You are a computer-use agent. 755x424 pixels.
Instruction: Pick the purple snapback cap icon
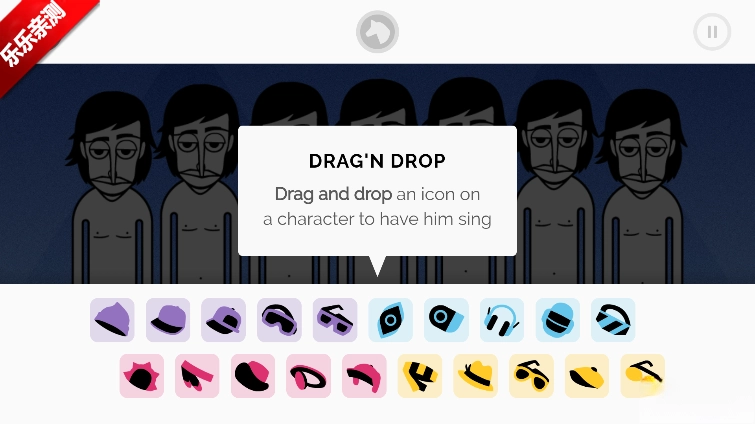(223, 320)
